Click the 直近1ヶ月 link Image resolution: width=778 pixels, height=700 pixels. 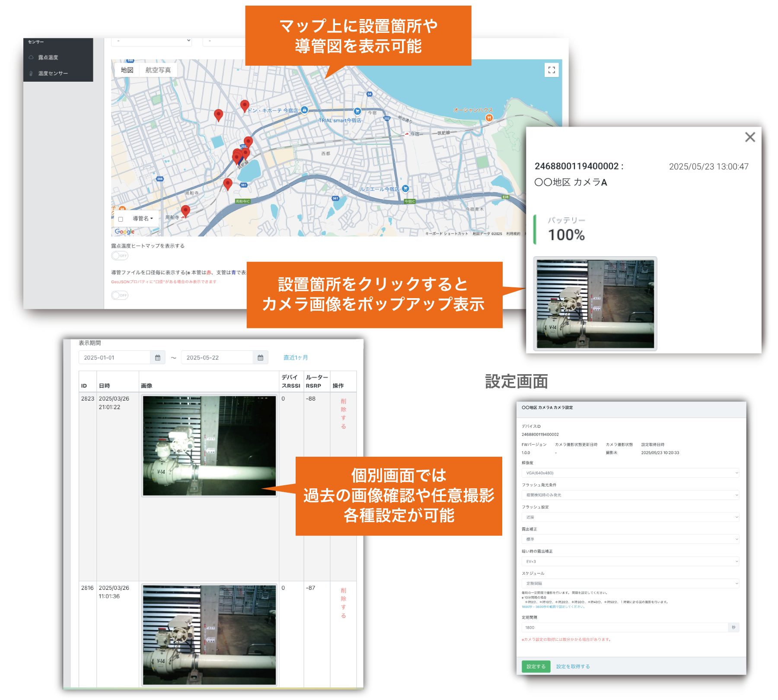296,358
